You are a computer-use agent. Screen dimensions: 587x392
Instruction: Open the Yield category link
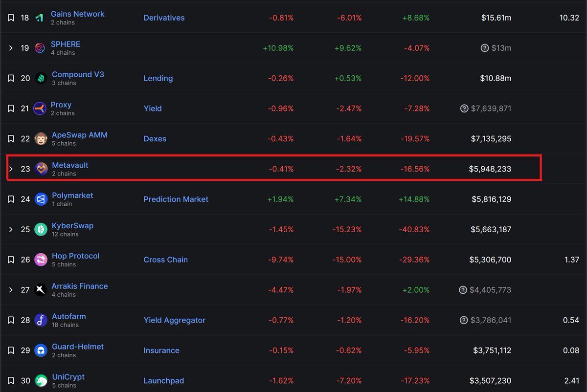[153, 109]
